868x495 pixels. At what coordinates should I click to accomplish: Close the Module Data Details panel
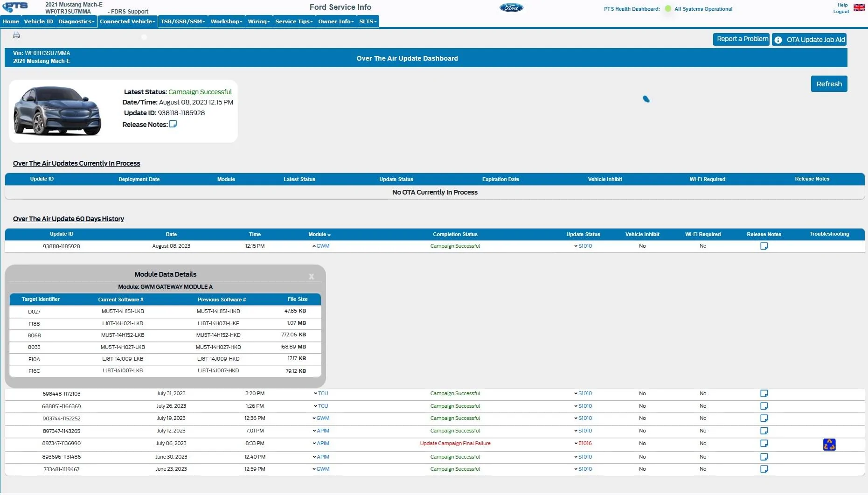(x=312, y=277)
